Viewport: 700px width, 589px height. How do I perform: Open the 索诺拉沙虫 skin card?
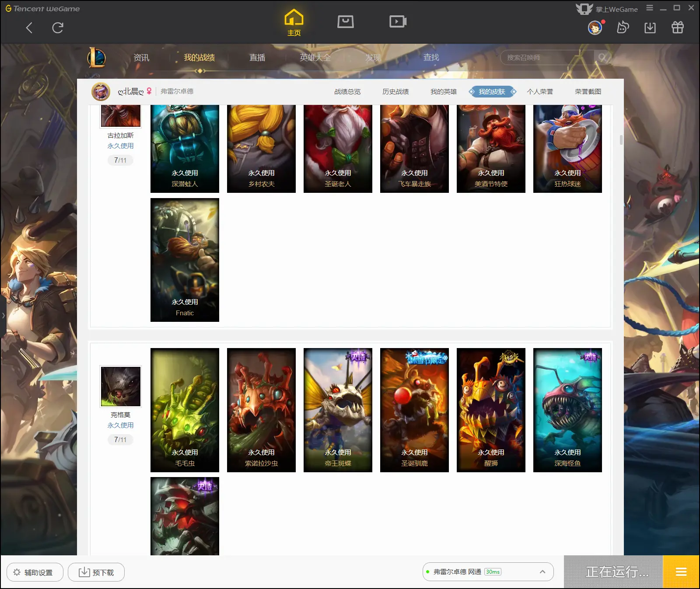click(261, 410)
